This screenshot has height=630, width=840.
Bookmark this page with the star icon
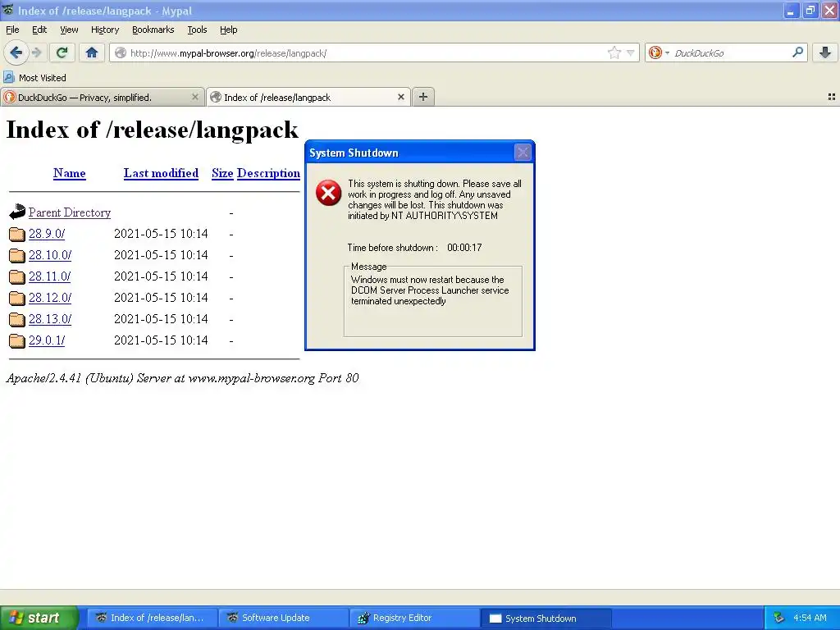click(x=614, y=52)
